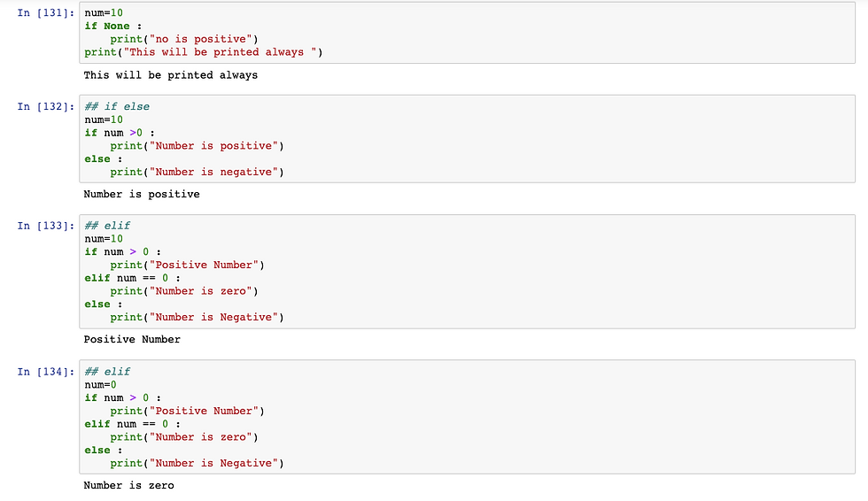868x501 pixels.
Task: Click the '## elif' comment in cell 133
Action: tap(107, 226)
